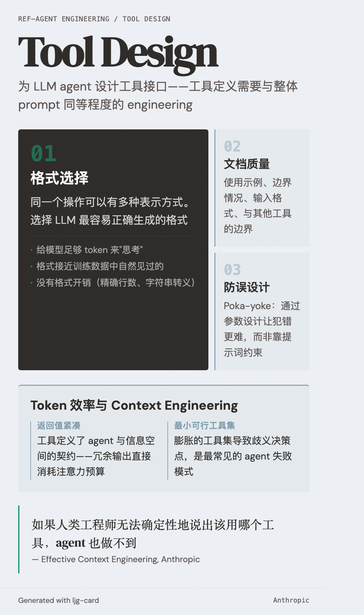Click the "Token 效率与 Context Engineering" heading
The width and height of the screenshot is (364, 615).
134,405
